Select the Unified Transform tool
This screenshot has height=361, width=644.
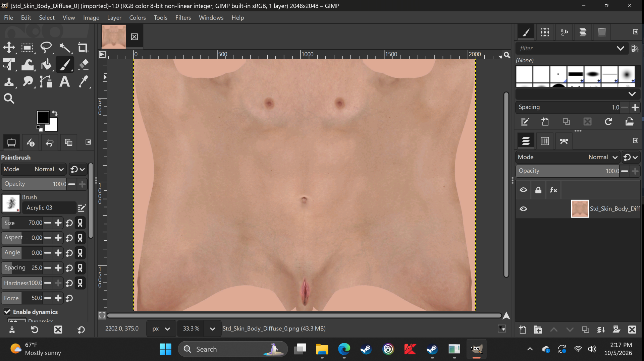click(x=9, y=64)
